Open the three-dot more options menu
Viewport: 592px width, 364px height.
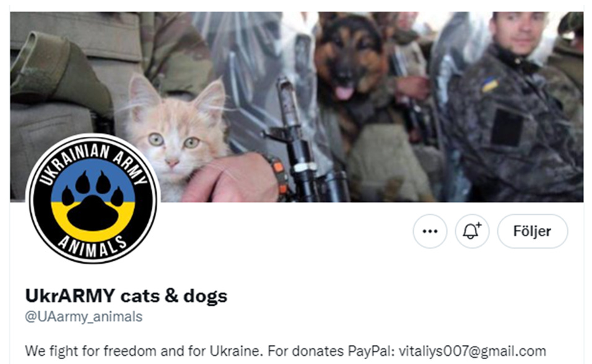pos(430,231)
